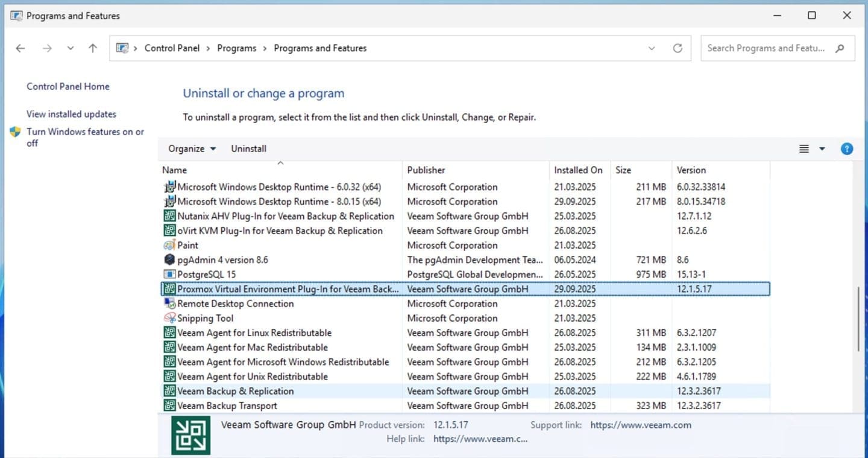Click oVirt KVM Plug-In Veeam icon
The image size is (868, 458).
pyautogui.click(x=169, y=231)
